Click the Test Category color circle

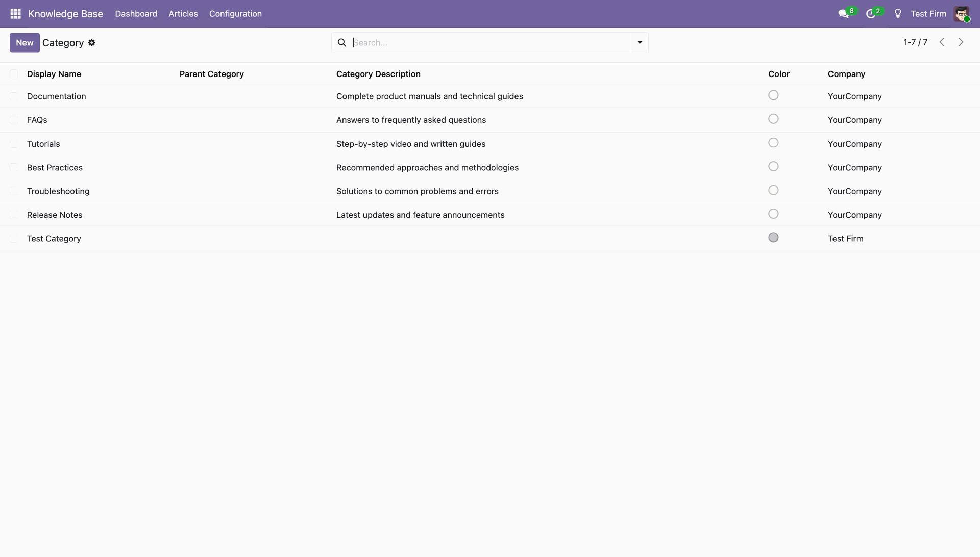773,238
